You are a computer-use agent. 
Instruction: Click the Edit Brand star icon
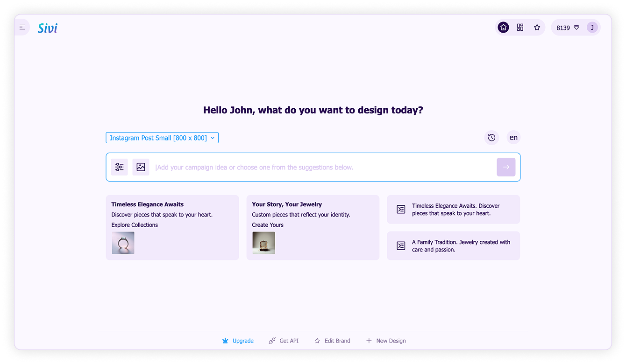[317, 341]
